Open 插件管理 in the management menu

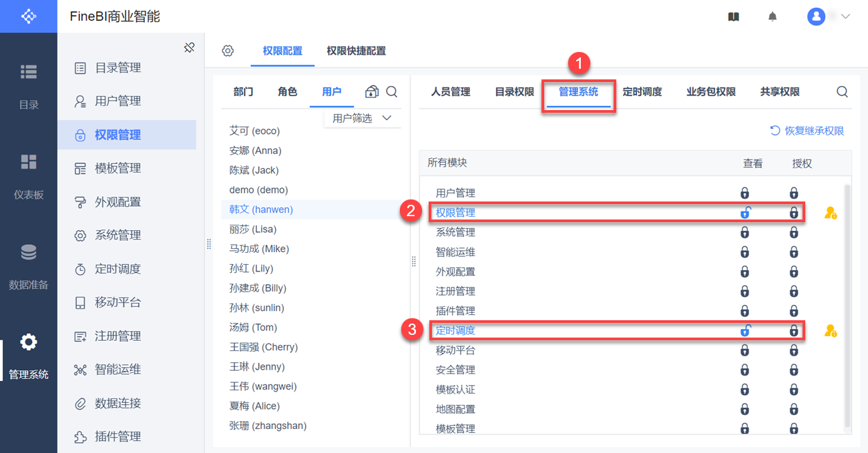point(127,436)
